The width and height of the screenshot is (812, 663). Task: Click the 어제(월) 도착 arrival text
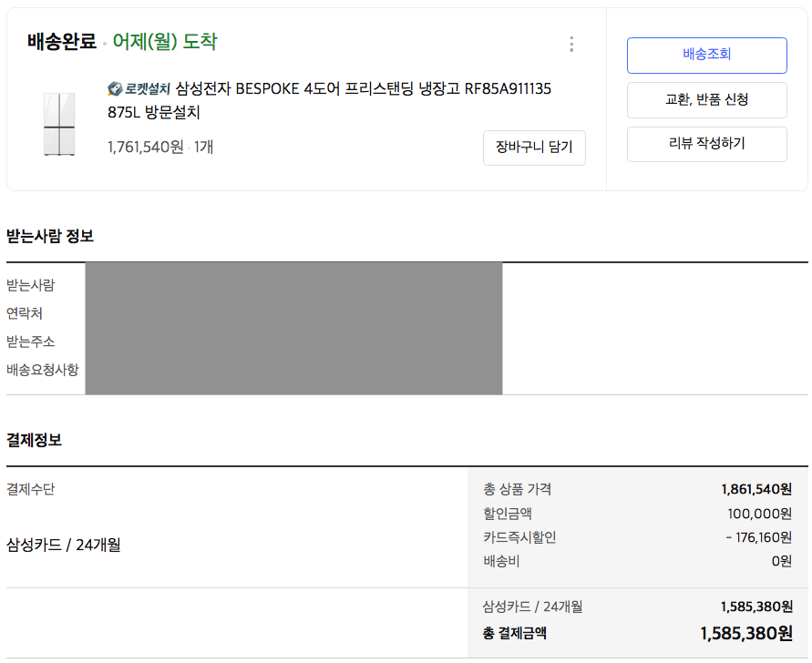point(165,41)
